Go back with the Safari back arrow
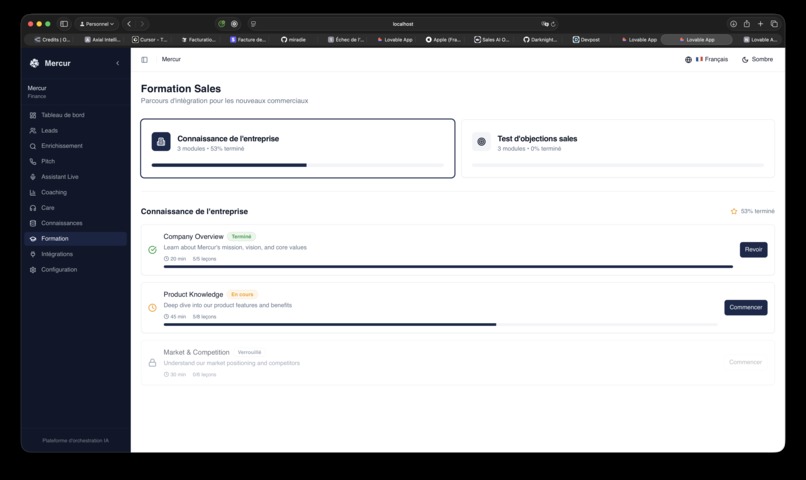806x480 pixels. (129, 24)
